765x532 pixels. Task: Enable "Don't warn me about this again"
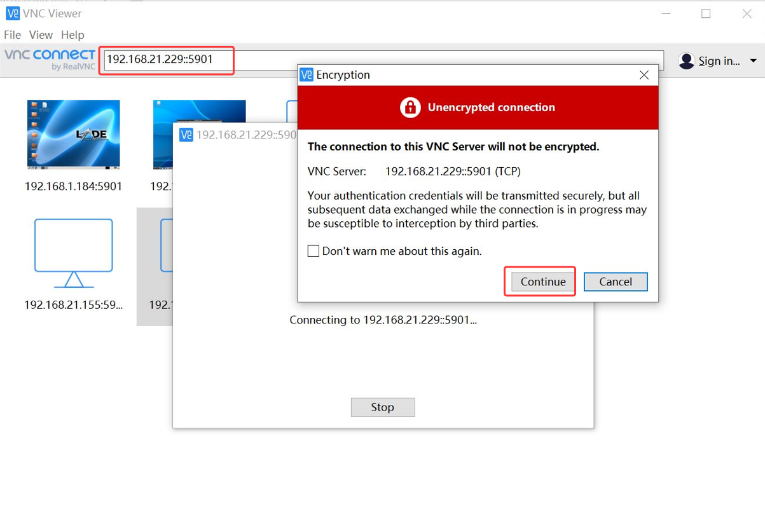tap(314, 251)
